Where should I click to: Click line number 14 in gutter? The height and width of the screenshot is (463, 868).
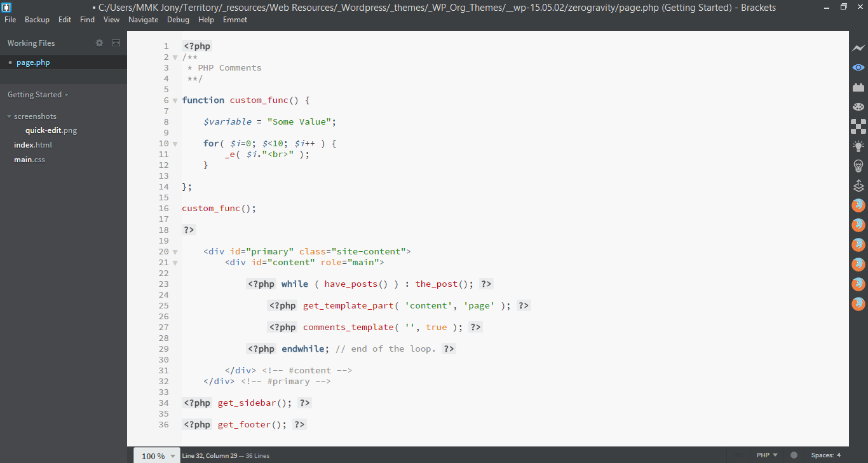click(164, 186)
